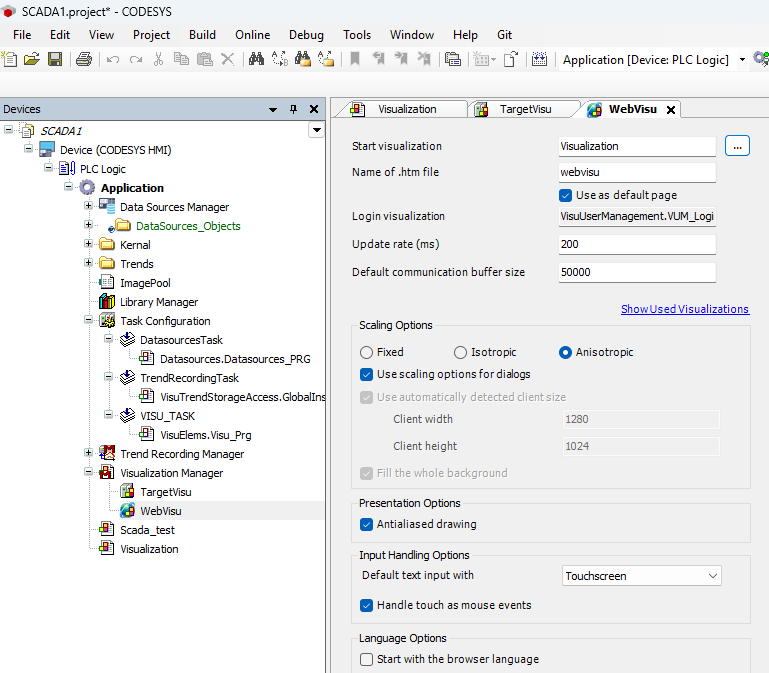
Task: Toggle bookmark with the flag icon
Action: pyautogui.click(x=355, y=59)
